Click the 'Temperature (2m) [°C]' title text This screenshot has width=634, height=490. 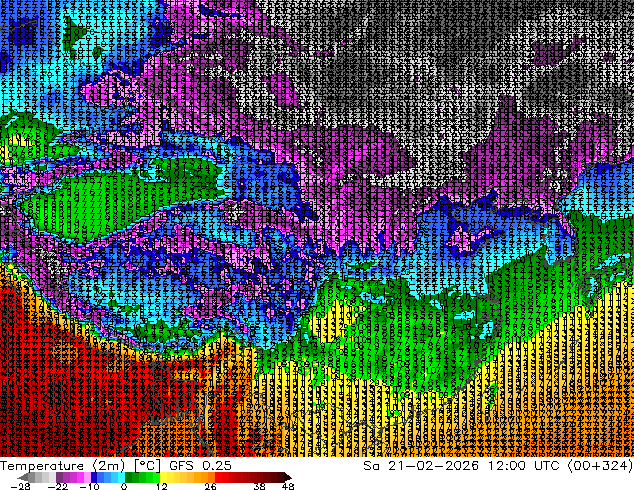click(x=80, y=466)
